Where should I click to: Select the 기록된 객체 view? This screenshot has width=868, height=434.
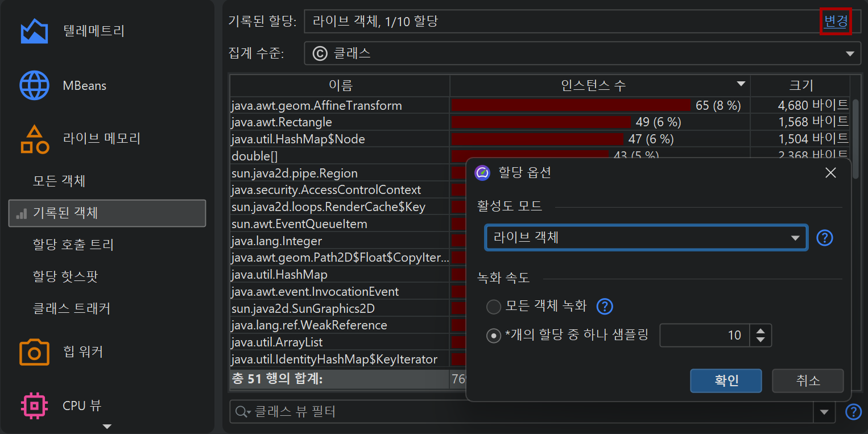(x=107, y=213)
